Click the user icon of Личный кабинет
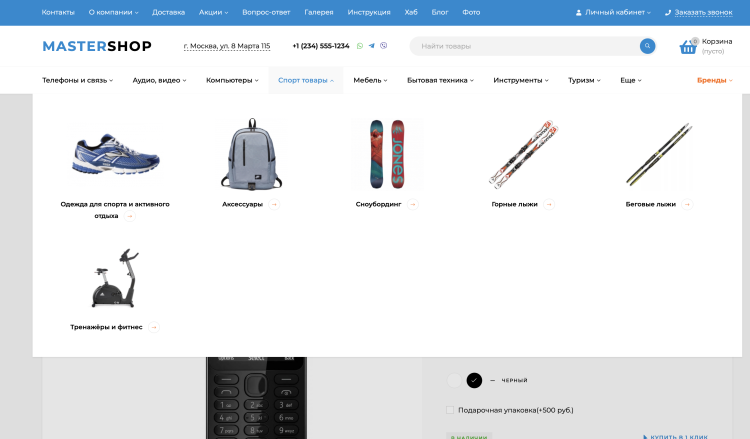750x439 pixels. coord(578,13)
